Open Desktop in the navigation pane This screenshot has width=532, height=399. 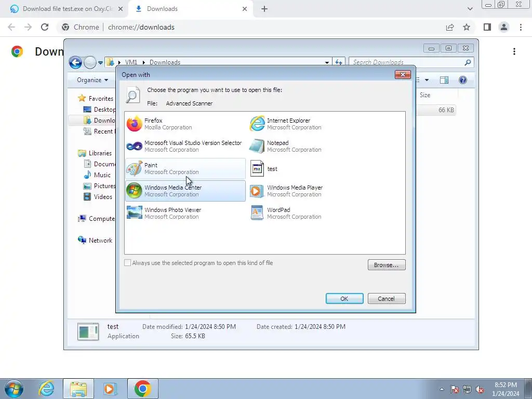pyautogui.click(x=100, y=110)
